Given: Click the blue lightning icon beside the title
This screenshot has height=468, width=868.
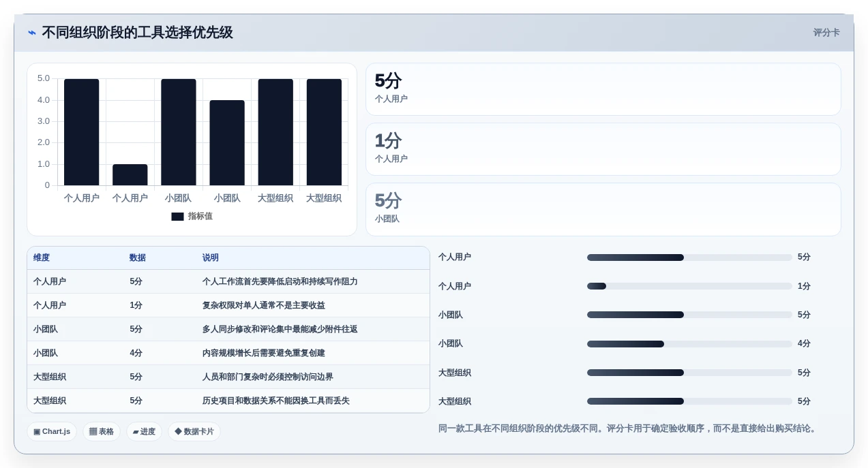Looking at the screenshot, I should tap(32, 33).
